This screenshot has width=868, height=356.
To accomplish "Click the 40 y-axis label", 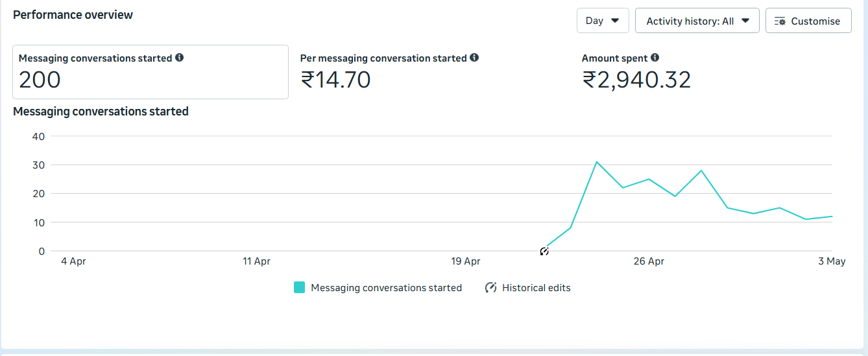I will point(38,136).
